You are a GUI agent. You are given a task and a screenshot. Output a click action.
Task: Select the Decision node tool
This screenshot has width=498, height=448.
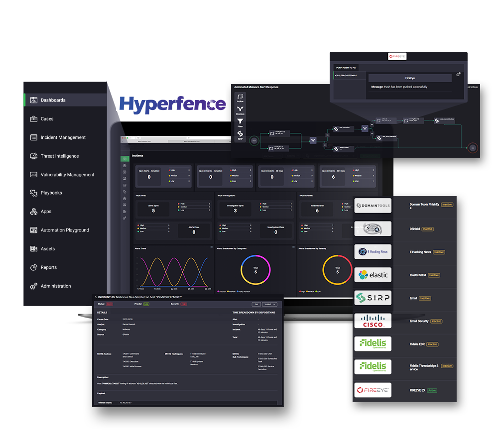point(240,110)
